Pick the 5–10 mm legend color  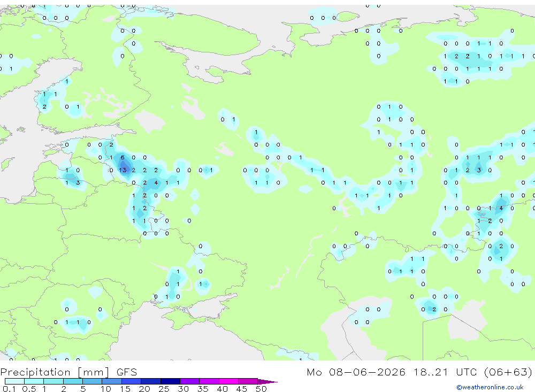[92, 381]
